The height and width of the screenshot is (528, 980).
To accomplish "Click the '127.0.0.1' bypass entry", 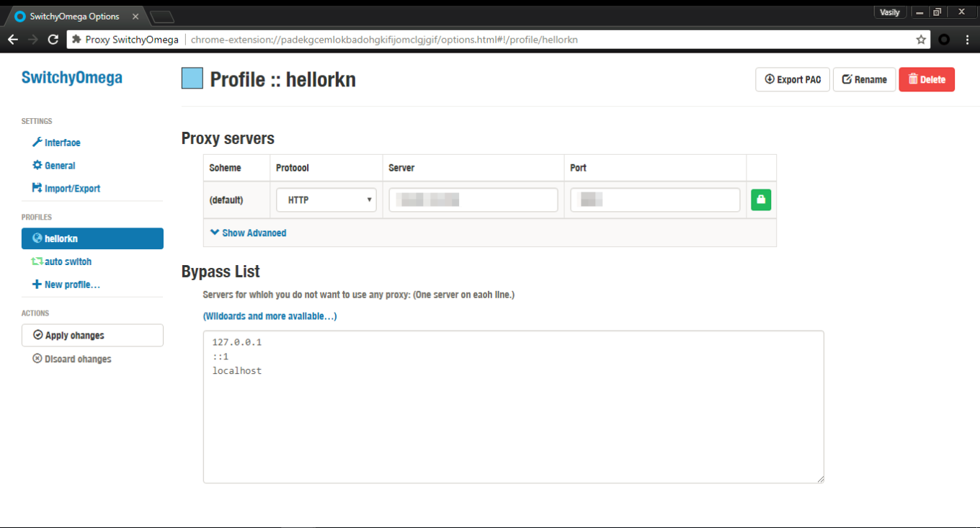I will click(x=237, y=342).
